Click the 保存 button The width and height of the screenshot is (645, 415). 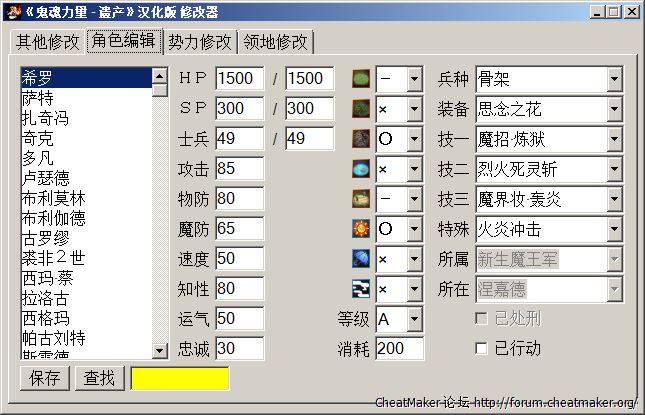[45, 378]
